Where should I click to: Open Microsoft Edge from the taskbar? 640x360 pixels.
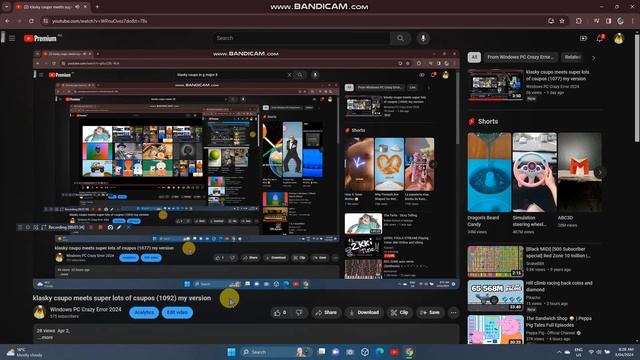point(379,352)
